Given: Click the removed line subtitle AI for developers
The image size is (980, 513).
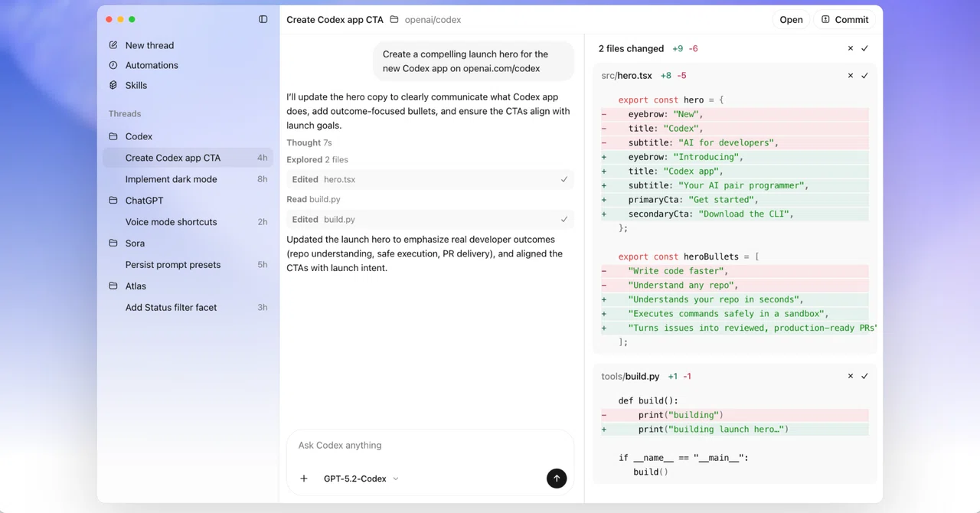Looking at the screenshot, I should tap(735, 142).
